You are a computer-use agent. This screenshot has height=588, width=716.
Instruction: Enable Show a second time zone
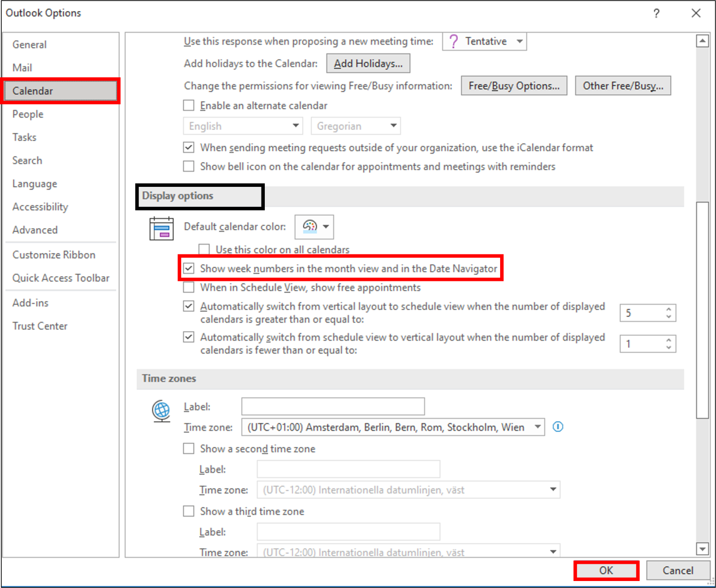pyautogui.click(x=188, y=448)
